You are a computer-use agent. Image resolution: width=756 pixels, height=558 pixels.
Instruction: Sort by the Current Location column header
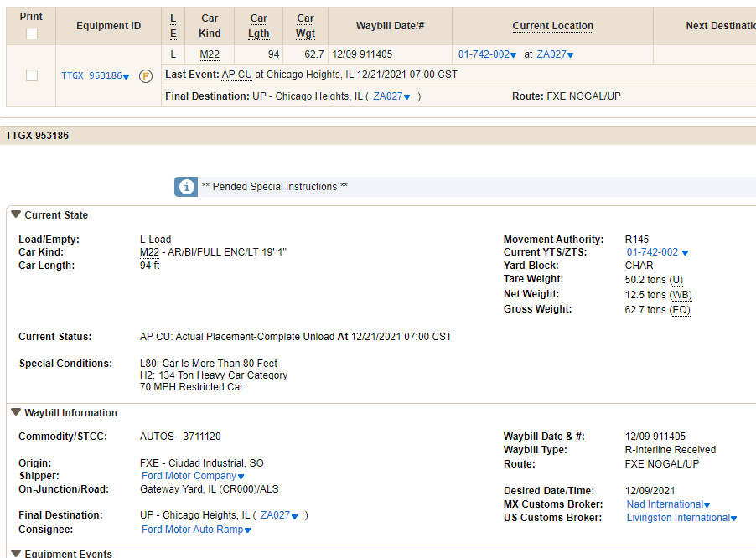tap(552, 26)
